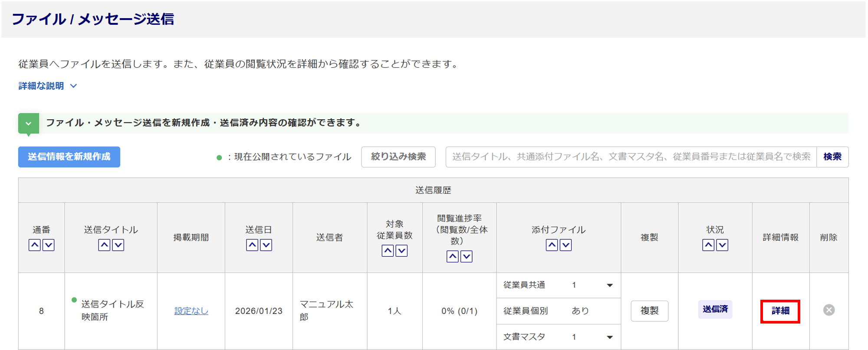Open the 文書マスタ attachment dropdown
This screenshot has width=868, height=350.
click(x=609, y=337)
